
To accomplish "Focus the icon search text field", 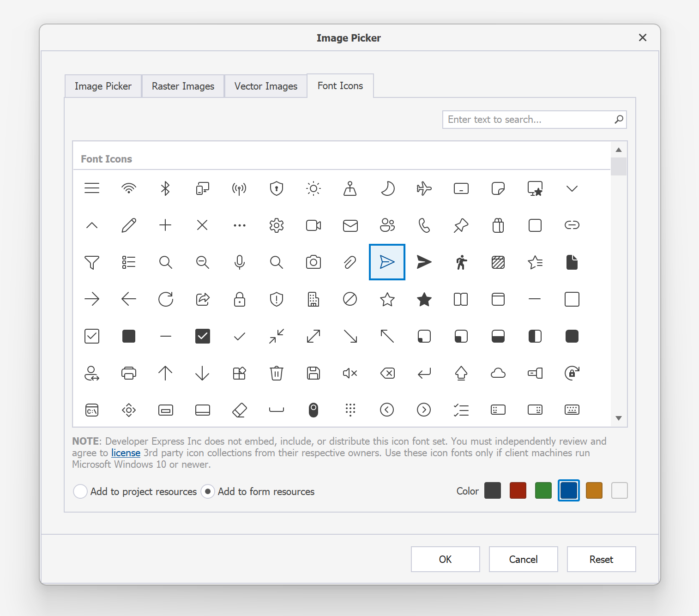I will (x=529, y=120).
